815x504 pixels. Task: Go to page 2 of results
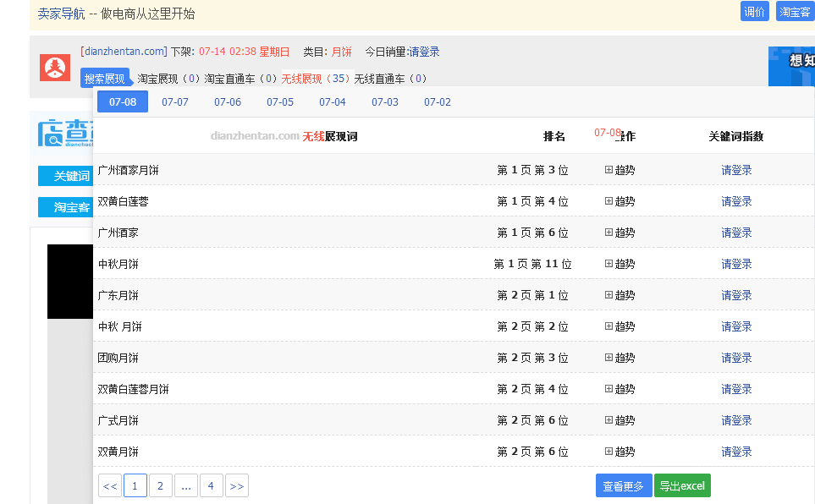161,485
